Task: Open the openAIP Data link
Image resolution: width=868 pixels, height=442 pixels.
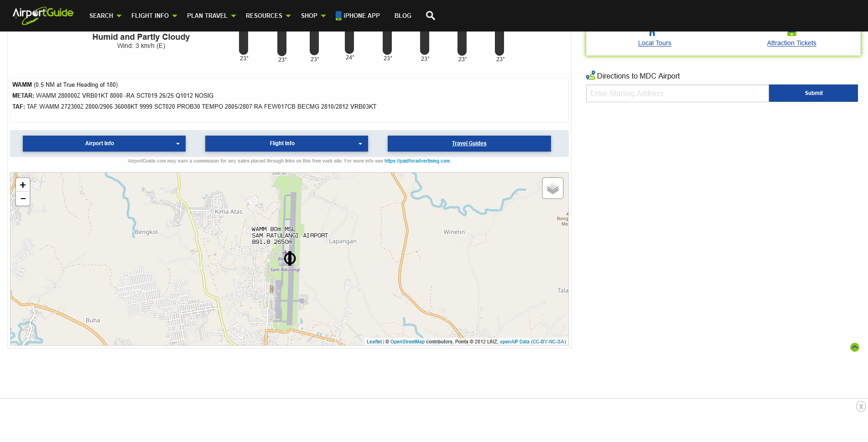Action: coord(515,342)
